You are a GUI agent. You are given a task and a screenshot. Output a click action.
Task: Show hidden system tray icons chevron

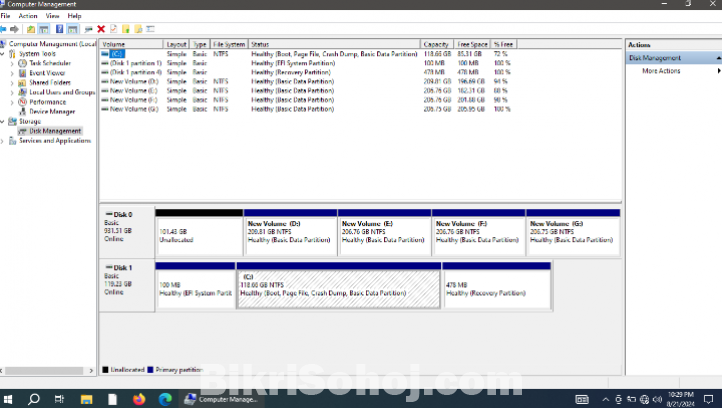coord(606,399)
